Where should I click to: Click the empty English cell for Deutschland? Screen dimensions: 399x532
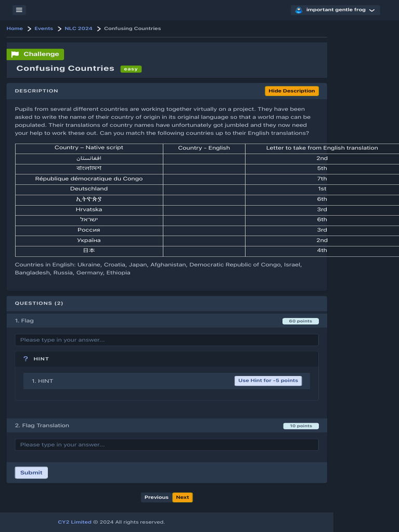(204, 189)
